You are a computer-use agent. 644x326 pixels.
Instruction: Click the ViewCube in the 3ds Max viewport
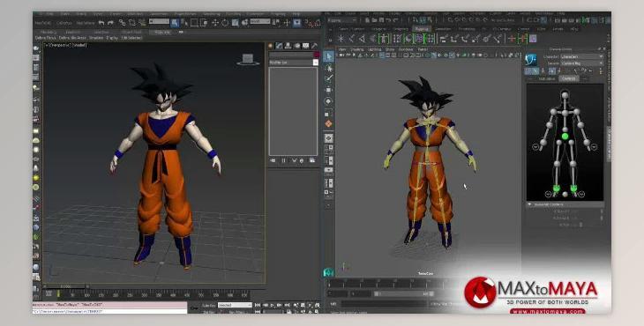tap(248, 59)
